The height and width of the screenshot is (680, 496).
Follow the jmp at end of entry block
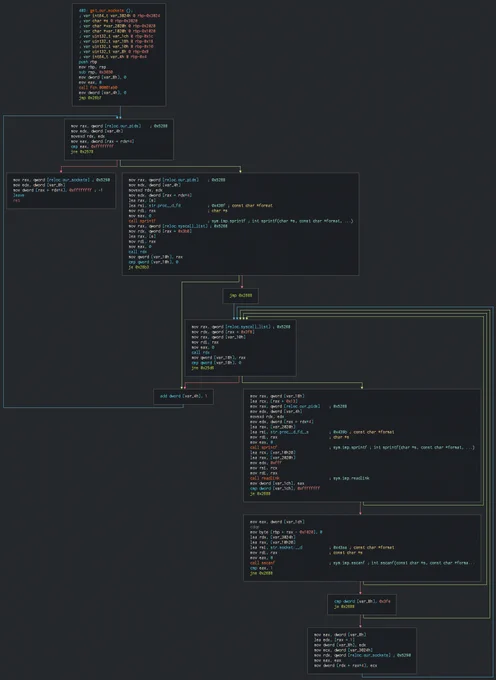[90, 98]
